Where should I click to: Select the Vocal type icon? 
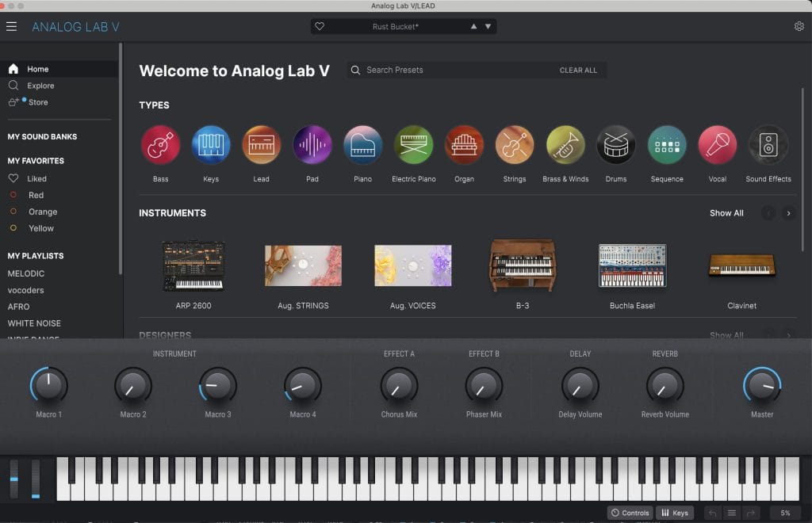pyautogui.click(x=718, y=145)
